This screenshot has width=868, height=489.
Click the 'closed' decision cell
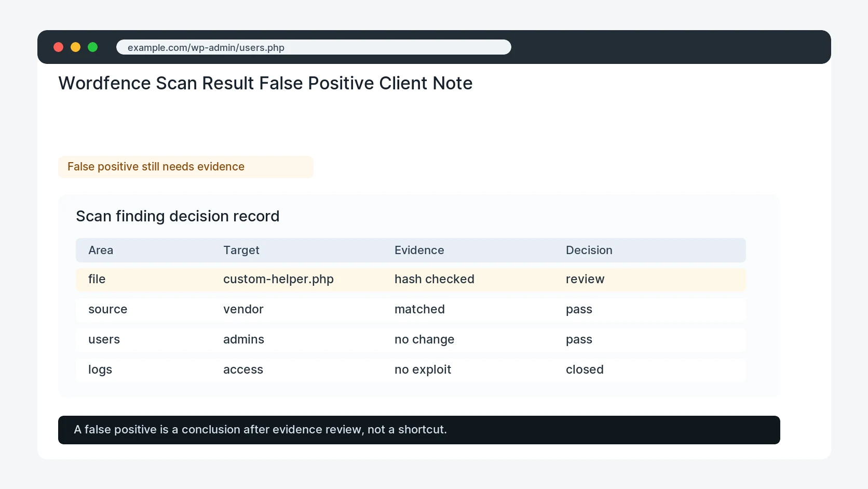coord(585,369)
